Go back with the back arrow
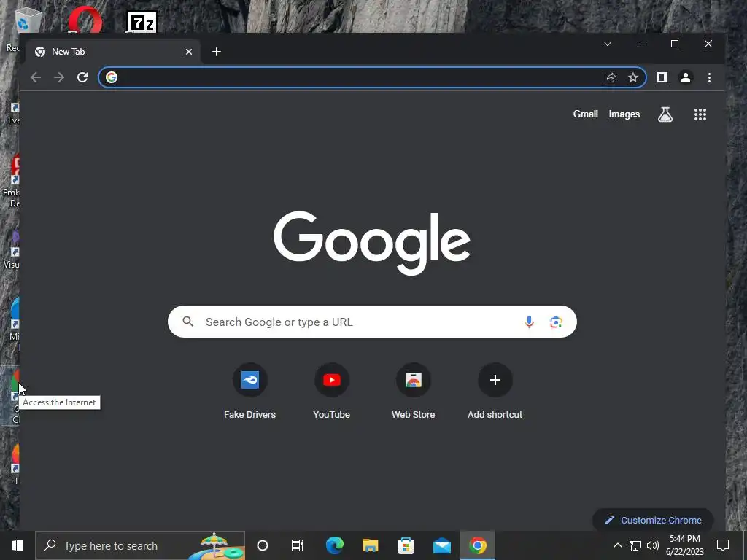747x560 pixels. 36,77
